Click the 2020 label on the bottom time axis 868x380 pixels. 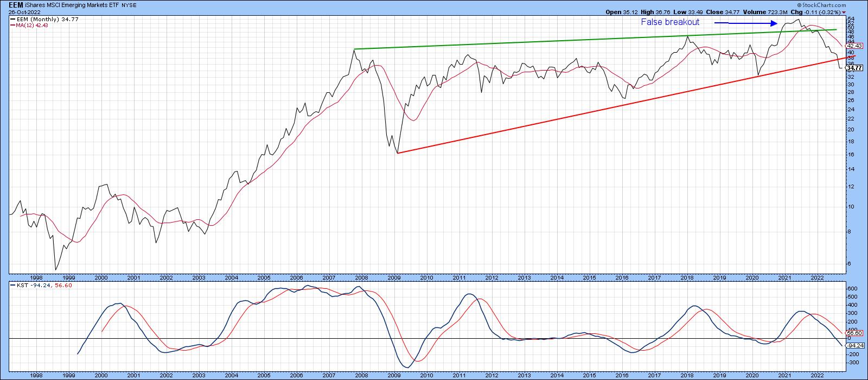pyautogui.click(x=752, y=375)
